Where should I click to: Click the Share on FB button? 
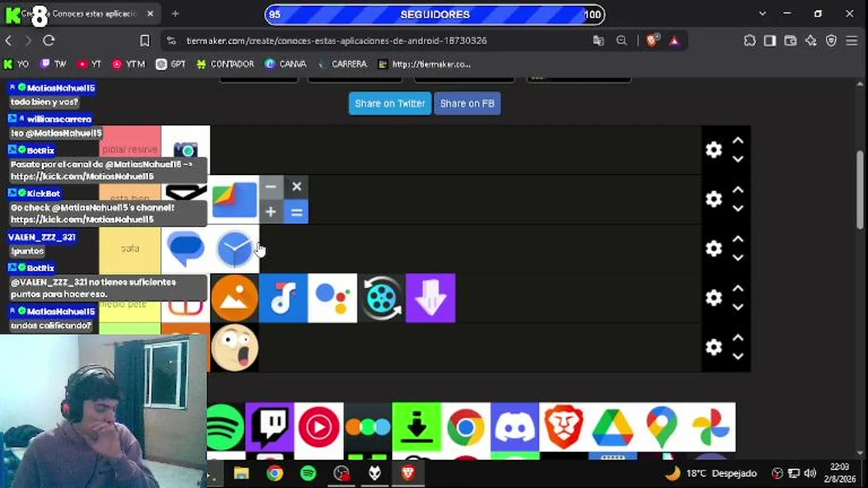click(x=467, y=104)
